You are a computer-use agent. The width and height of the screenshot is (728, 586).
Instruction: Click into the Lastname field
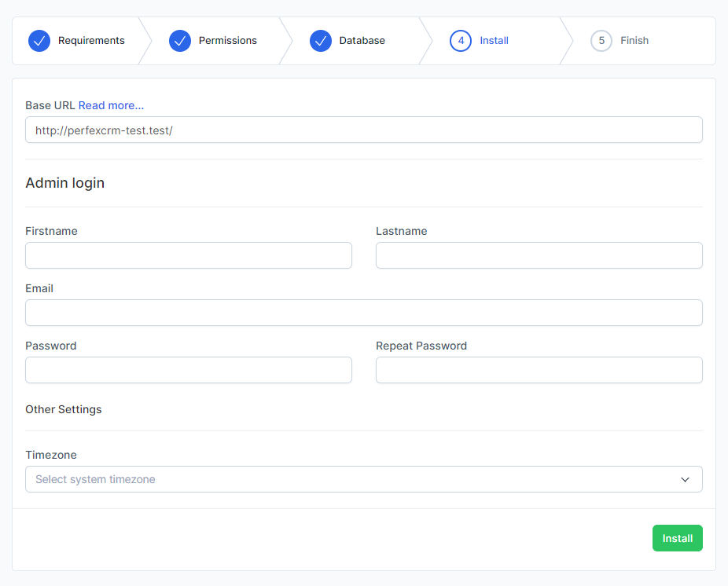(x=539, y=255)
